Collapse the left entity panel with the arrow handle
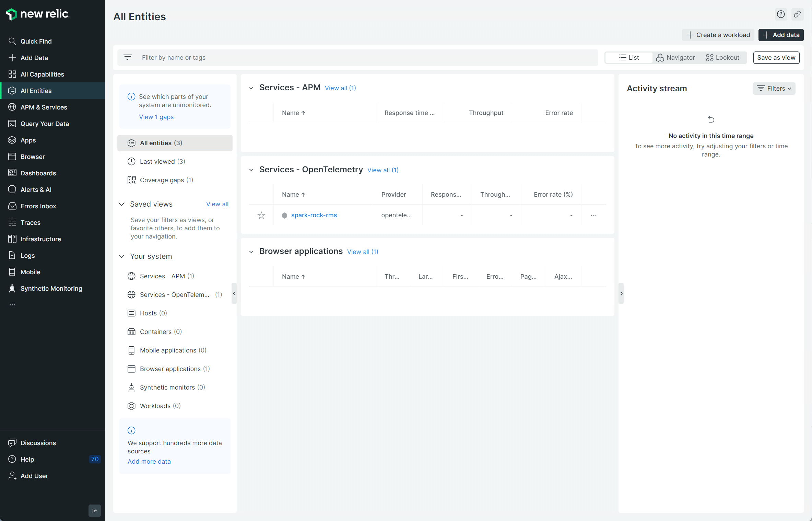 tap(234, 293)
